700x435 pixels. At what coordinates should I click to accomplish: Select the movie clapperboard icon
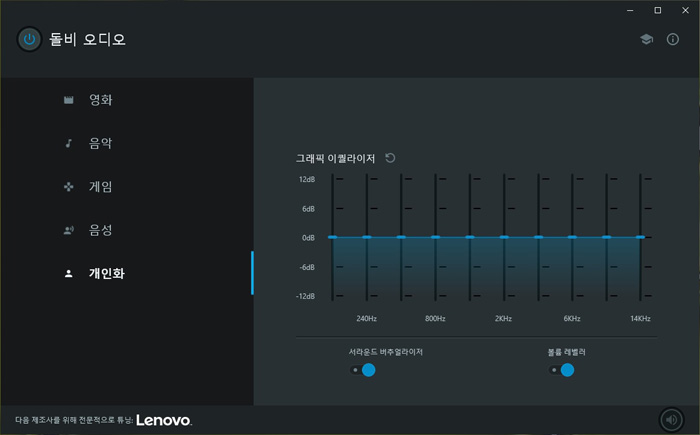coord(68,100)
